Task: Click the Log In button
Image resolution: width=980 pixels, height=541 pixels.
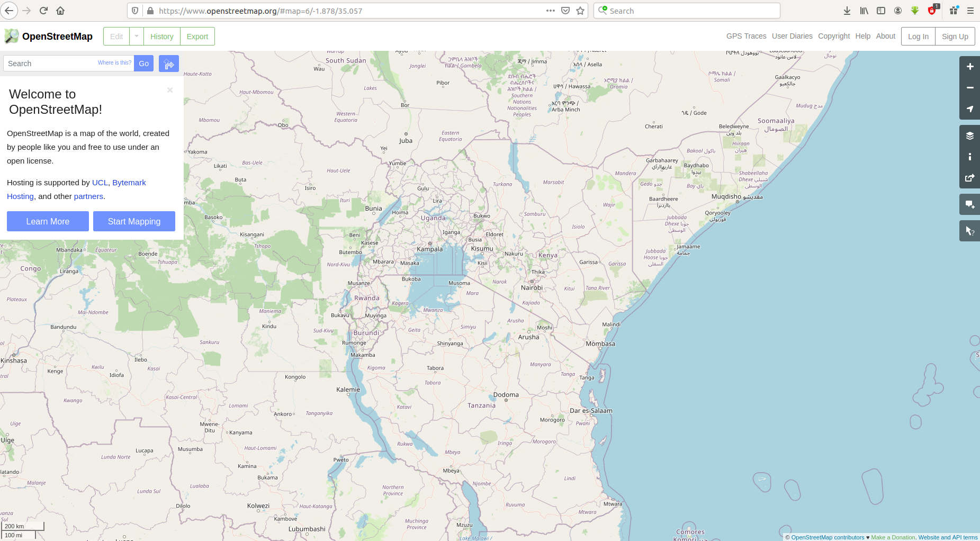Action: tap(918, 37)
